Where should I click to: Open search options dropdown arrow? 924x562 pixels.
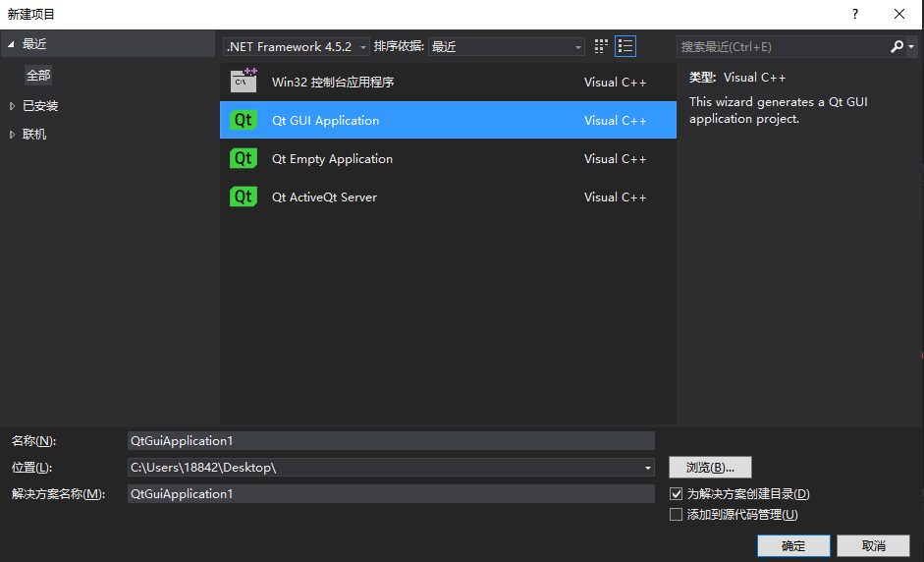point(911,46)
